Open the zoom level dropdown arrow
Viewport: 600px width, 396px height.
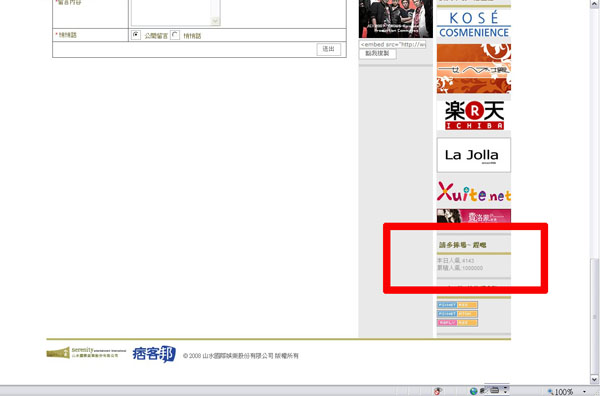tap(584, 391)
